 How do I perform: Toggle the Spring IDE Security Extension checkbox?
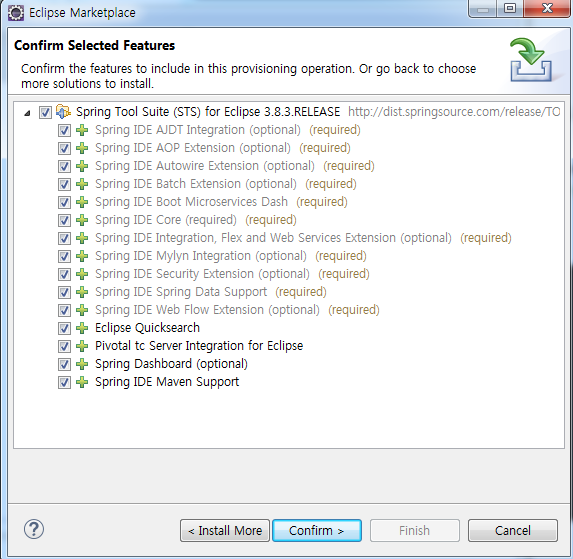click(64, 274)
